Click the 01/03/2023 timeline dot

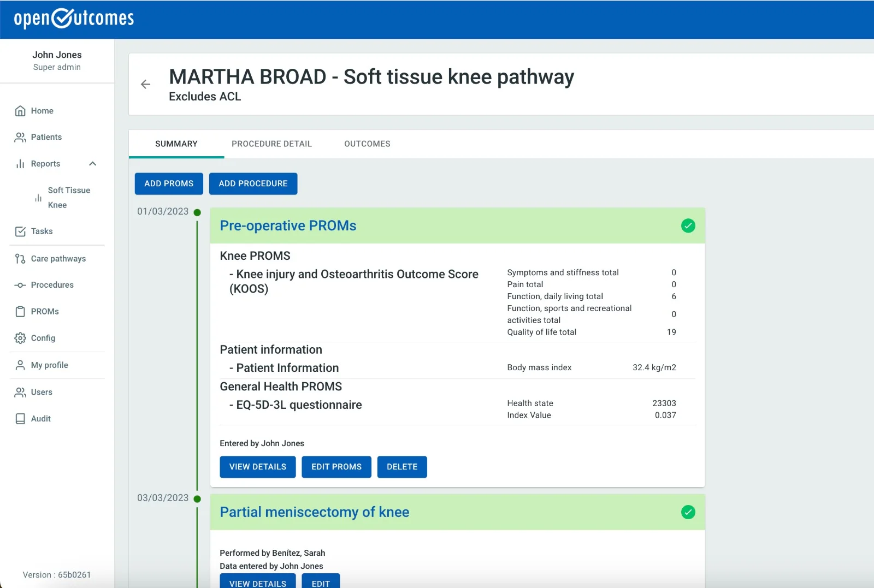point(197,212)
